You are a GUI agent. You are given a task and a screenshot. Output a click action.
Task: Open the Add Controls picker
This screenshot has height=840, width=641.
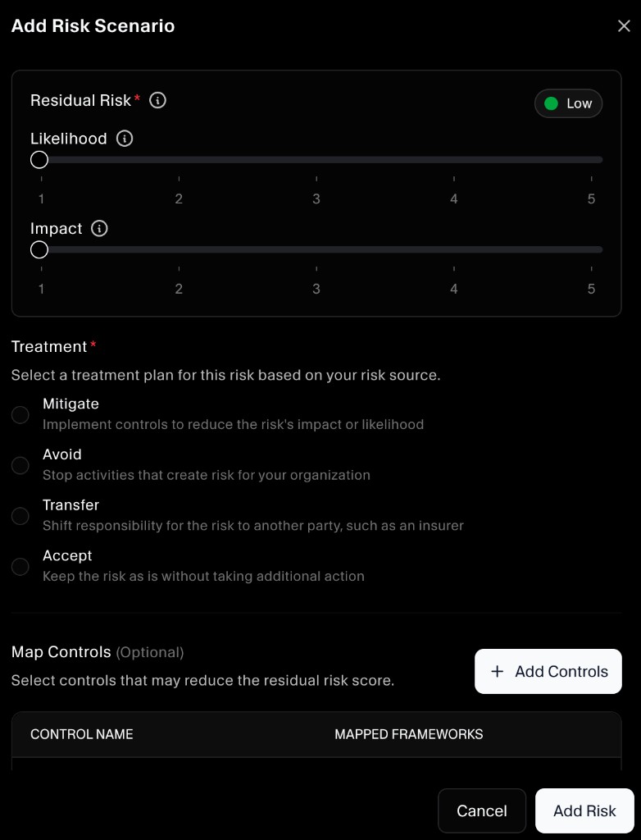pos(548,671)
